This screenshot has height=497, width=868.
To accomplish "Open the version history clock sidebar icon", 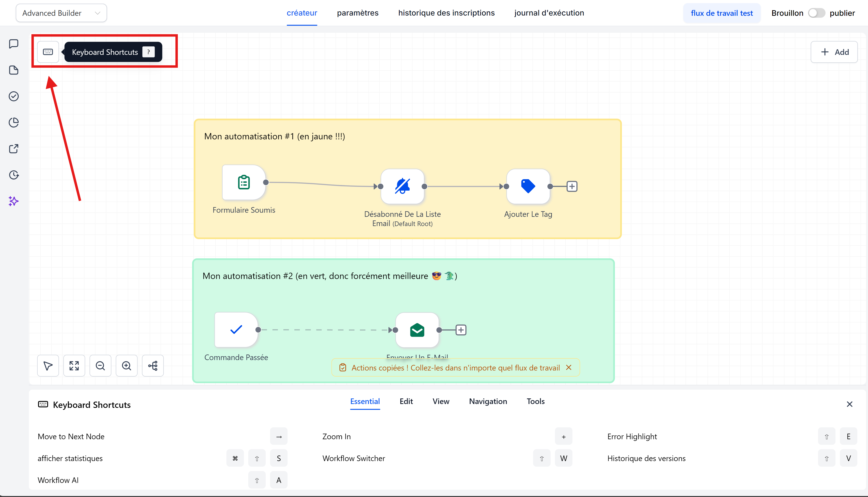I will click(x=14, y=175).
